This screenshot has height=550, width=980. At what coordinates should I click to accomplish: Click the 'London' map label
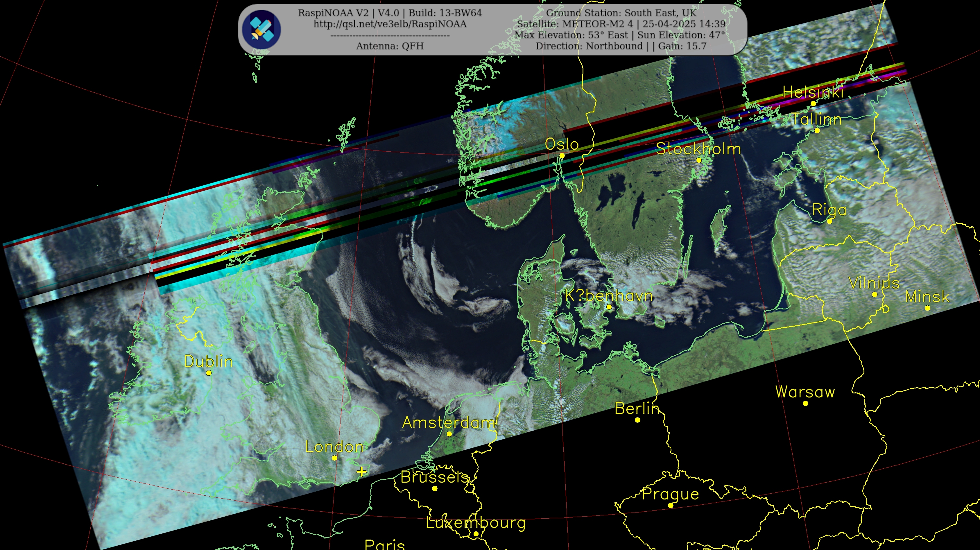coord(334,447)
